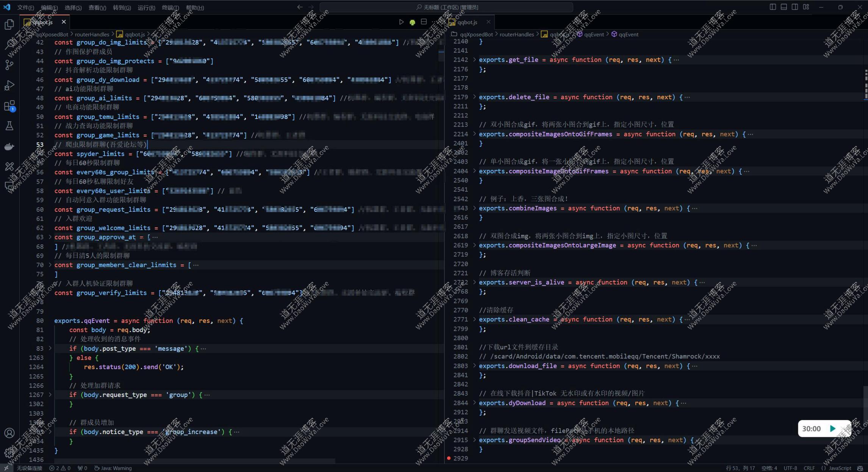Open the Source Control view
868x472 pixels.
9,65
